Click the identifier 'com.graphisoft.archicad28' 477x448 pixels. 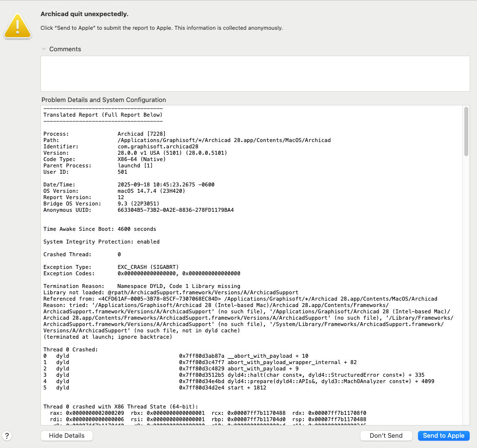click(158, 147)
